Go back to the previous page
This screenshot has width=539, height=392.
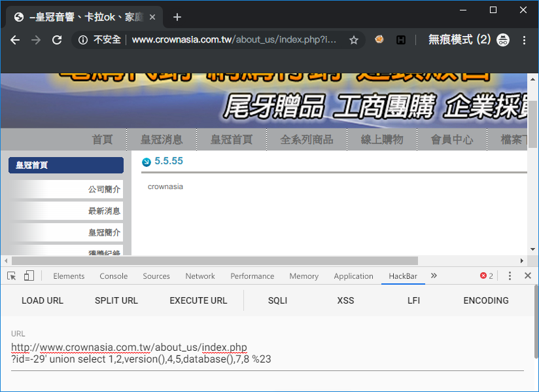tap(15, 40)
